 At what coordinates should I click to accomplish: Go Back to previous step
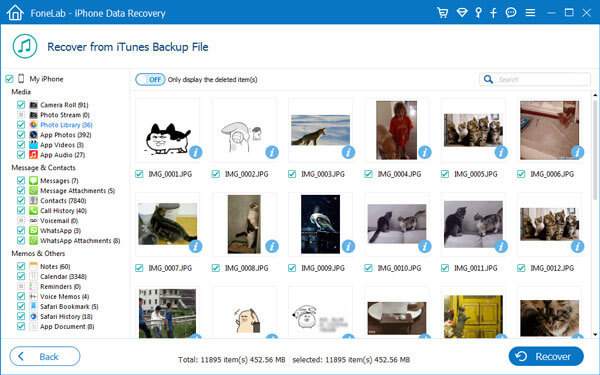pyautogui.click(x=45, y=357)
